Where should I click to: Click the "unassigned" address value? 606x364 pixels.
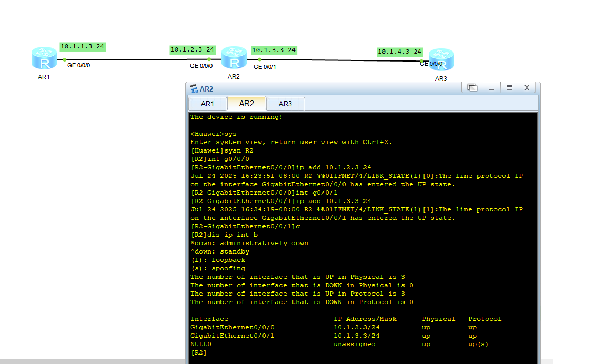point(355,345)
